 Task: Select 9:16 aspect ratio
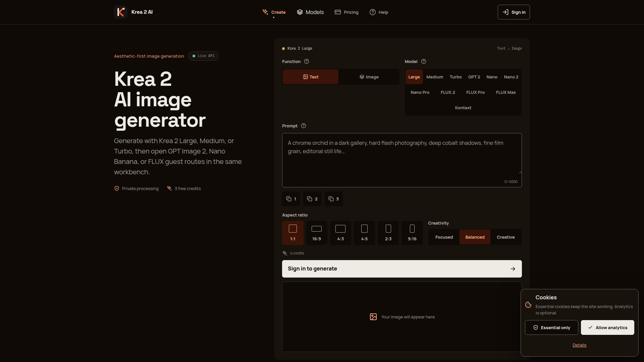pyautogui.click(x=412, y=233)
